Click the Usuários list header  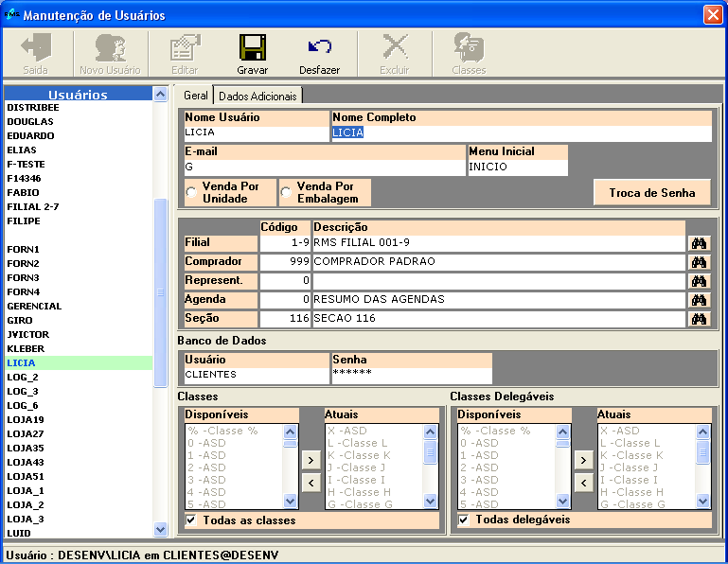(78, 95)
